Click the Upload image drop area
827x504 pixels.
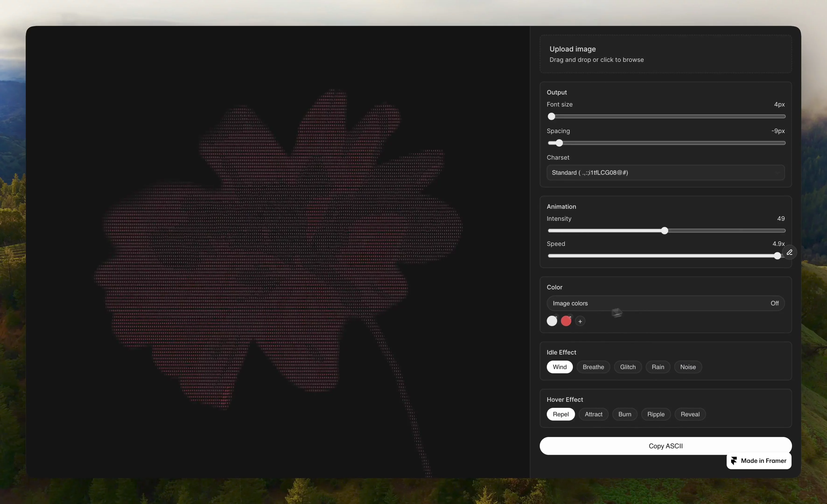pos(666,54)
